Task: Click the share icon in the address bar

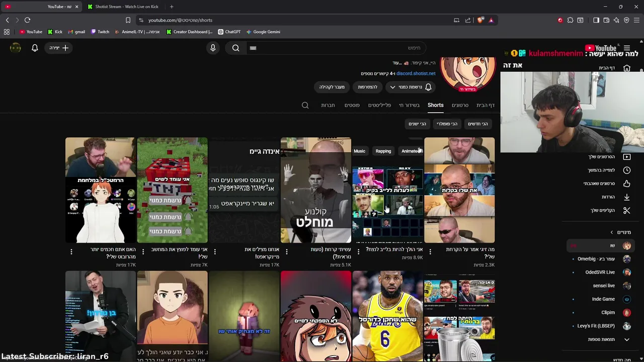Action: [x=468, y=20]
